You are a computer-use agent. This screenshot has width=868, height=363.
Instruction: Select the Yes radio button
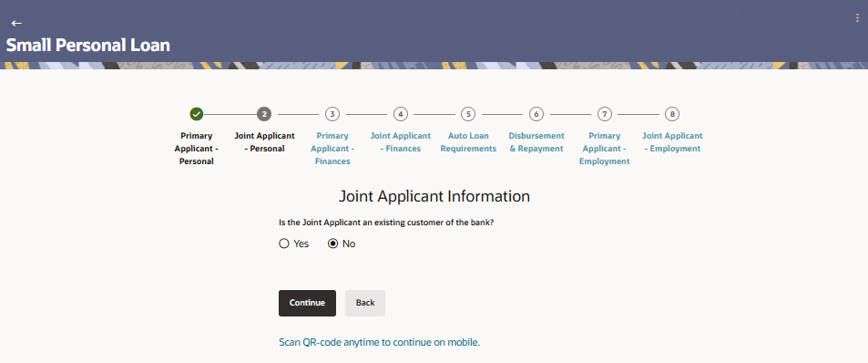(x=284, y=244)
